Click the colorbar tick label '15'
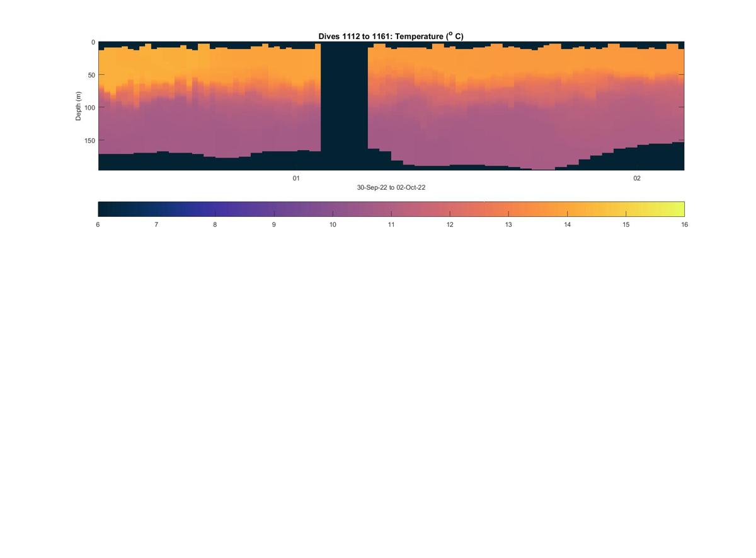 (x=626, y=224)
